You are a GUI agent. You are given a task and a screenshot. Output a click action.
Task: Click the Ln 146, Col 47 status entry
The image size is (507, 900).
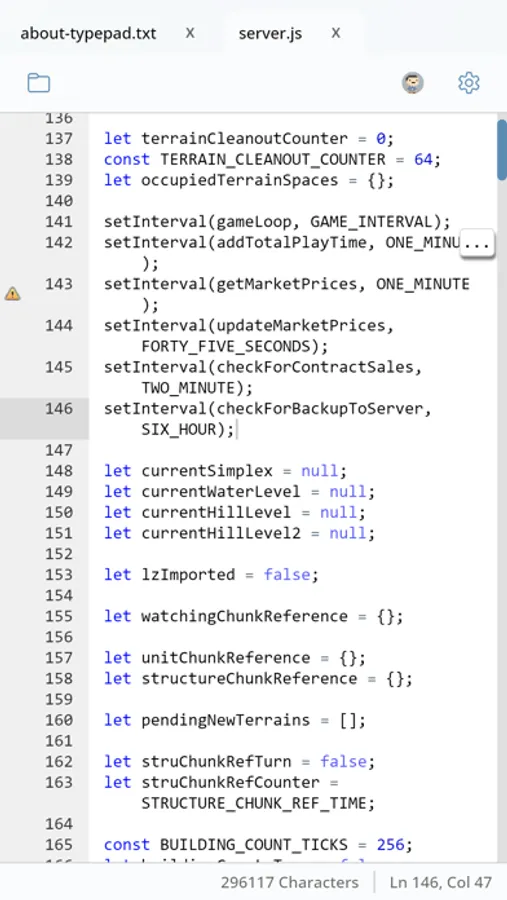440,882
